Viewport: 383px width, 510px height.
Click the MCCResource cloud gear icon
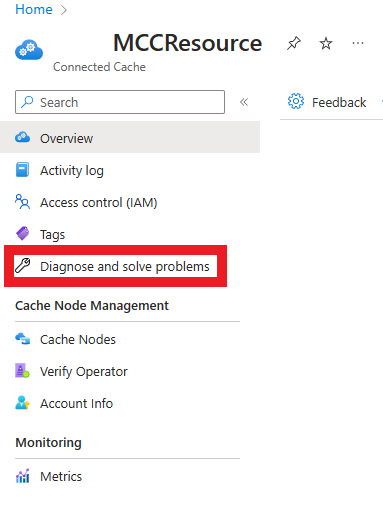[x=29, y=50]
